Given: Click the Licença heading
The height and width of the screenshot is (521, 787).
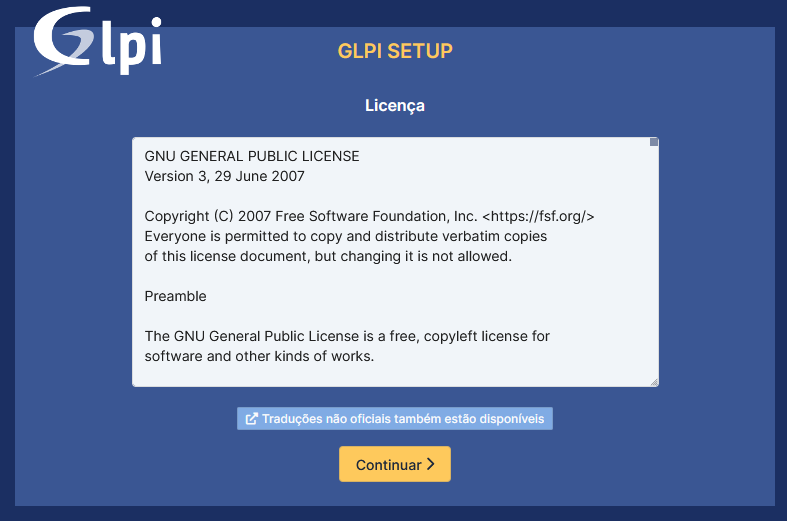Looking at the screenshot, I should [x=395, y=105].
